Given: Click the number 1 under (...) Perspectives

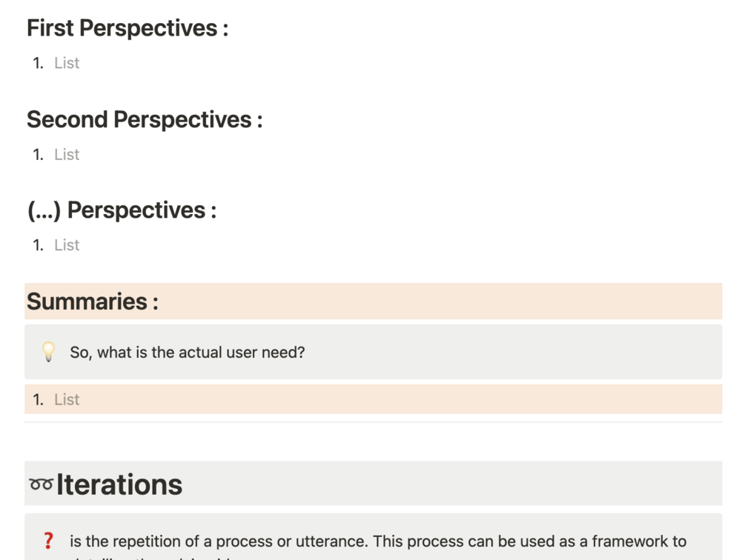Looking at the screenshot, I should pos(38,245).
